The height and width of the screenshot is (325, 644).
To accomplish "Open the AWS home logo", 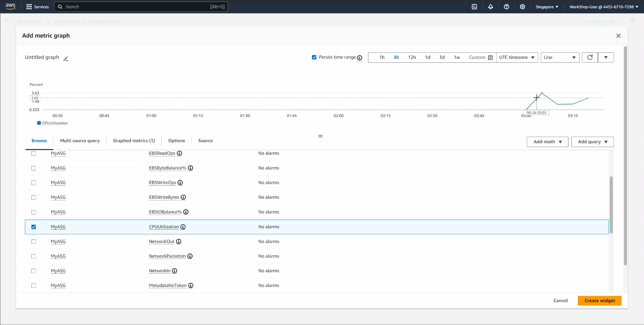I will [x=10, y=6].
